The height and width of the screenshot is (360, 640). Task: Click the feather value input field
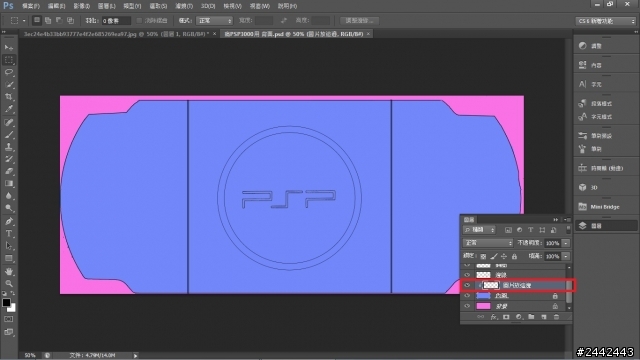pos(116,20)
